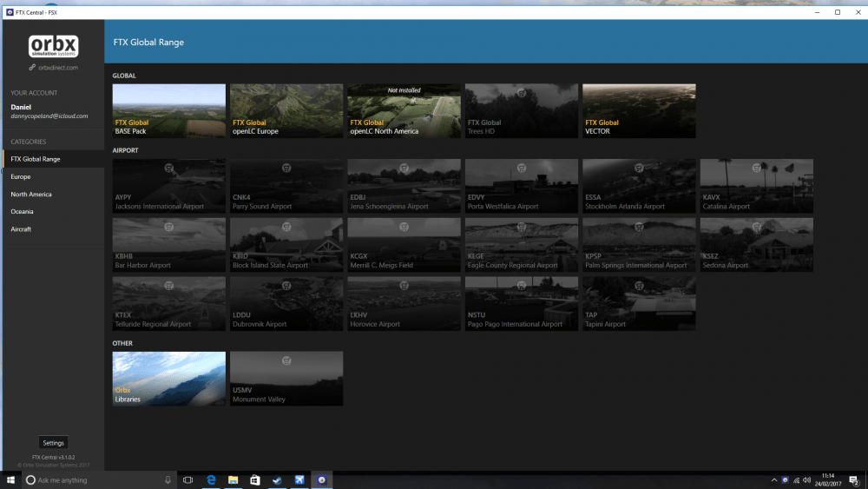
Task: Select Aircraft category
Action: [x=54, y=229]
